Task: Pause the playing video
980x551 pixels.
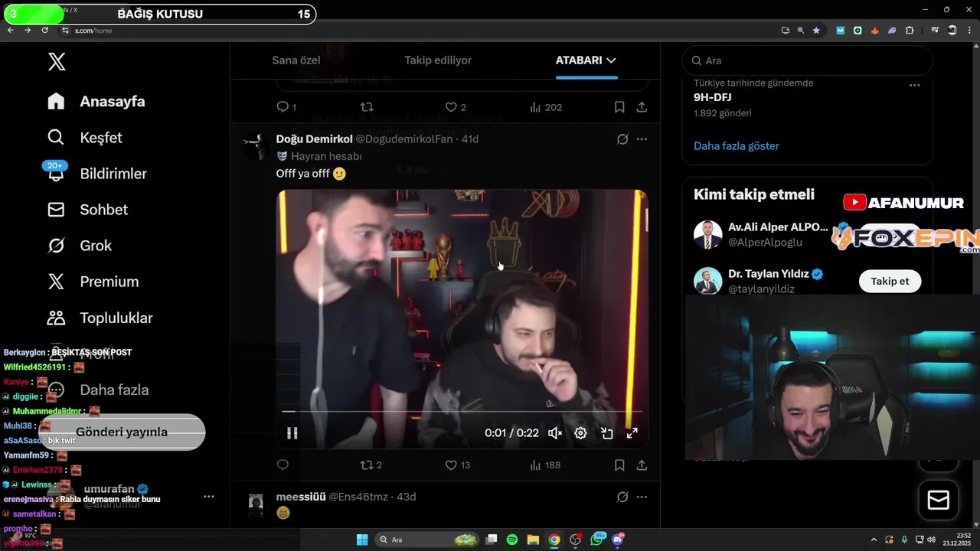Action: pos(292,433)
